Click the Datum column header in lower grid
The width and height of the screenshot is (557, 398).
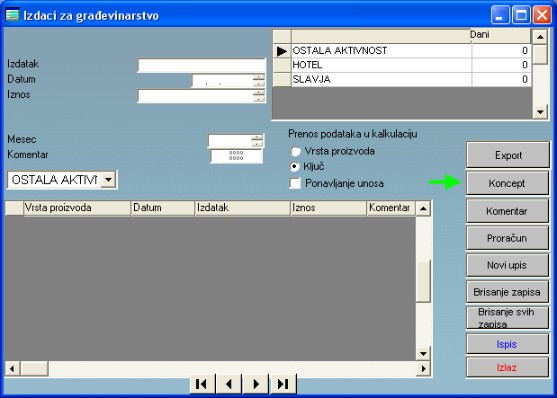pyautogui.click(x=163, y=208)
